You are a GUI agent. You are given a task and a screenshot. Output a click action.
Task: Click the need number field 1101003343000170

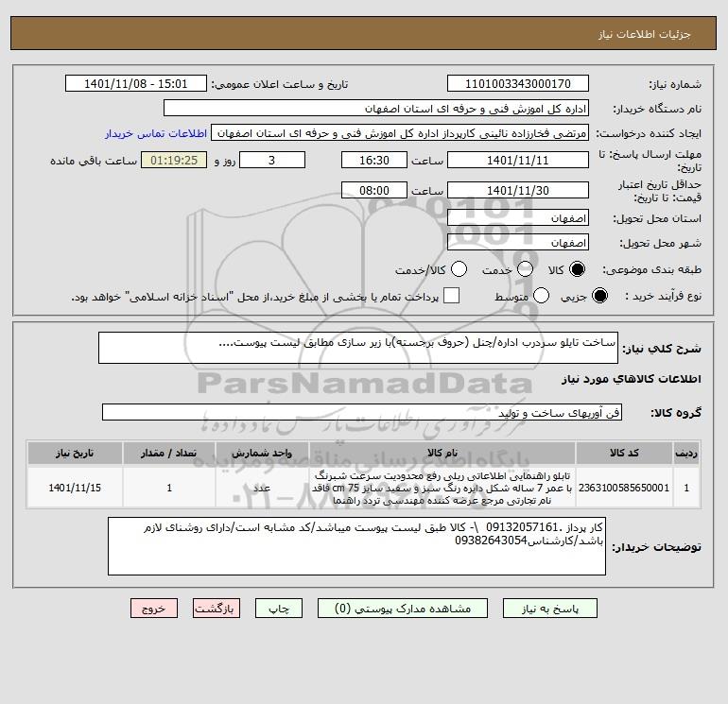(x=518, y=83)
